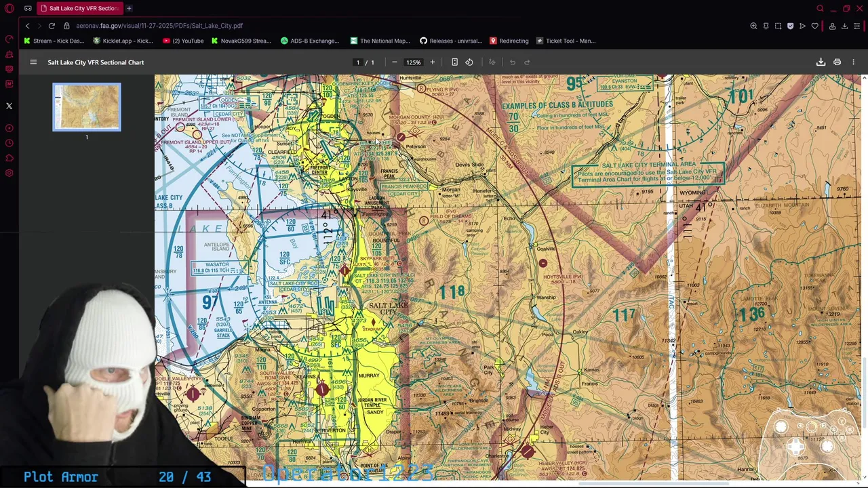Edit the 125% zoom level field
868x488 pixels.
coord(413,62)
